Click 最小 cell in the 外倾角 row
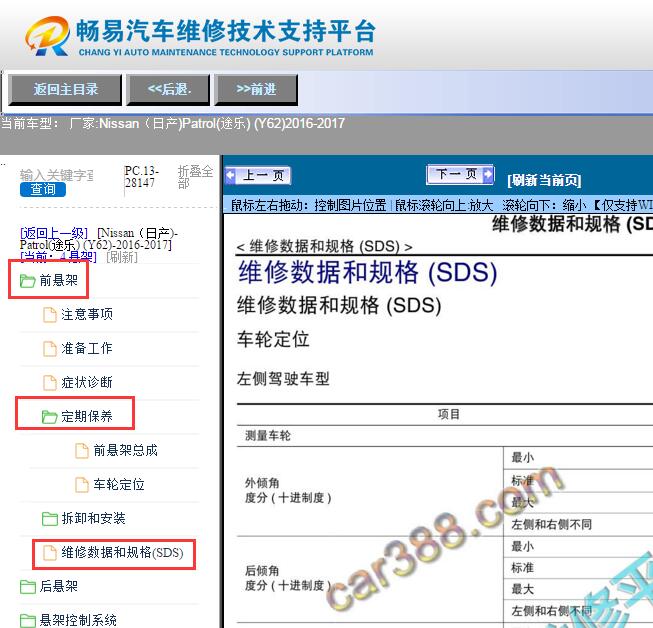The image size is (653, 628). [578, 458]
